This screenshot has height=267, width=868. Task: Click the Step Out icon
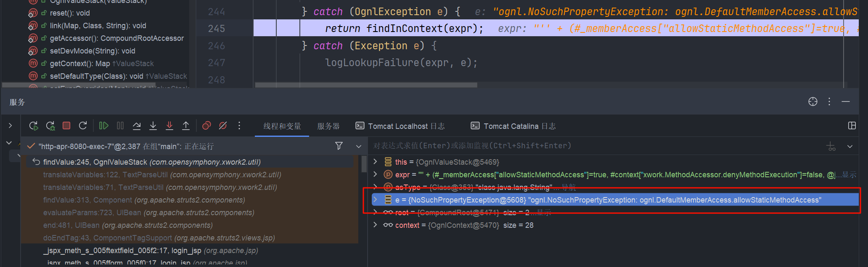pos(186,125)
